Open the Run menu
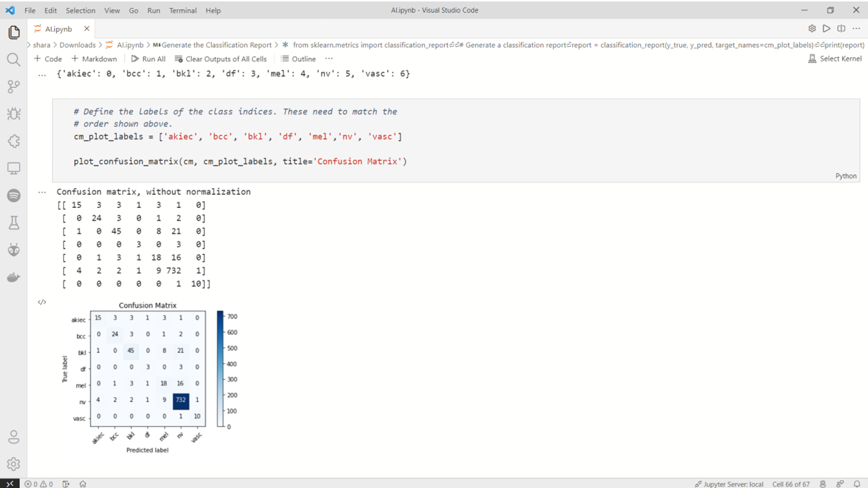This screenshot has width=868, height=488. pyautogui.click(x=154, y=10)
